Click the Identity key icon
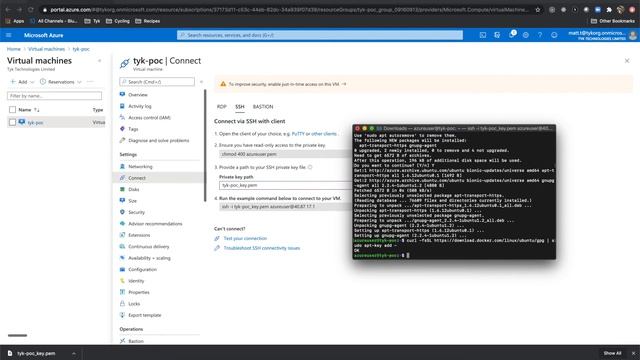The image size is (640, 360). (x=122, y=280)
